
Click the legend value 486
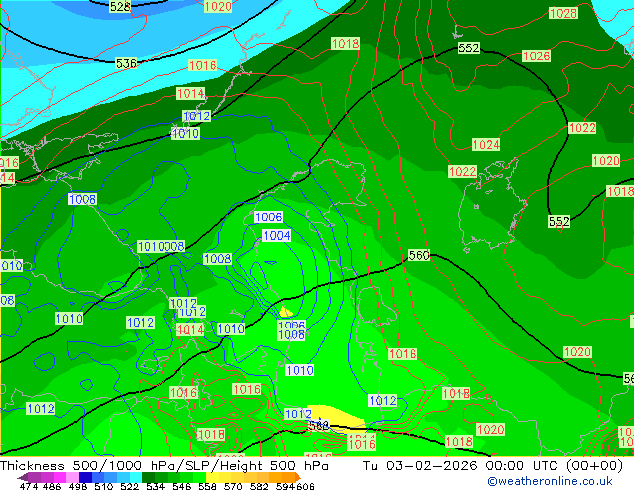(x=51, y=486)
